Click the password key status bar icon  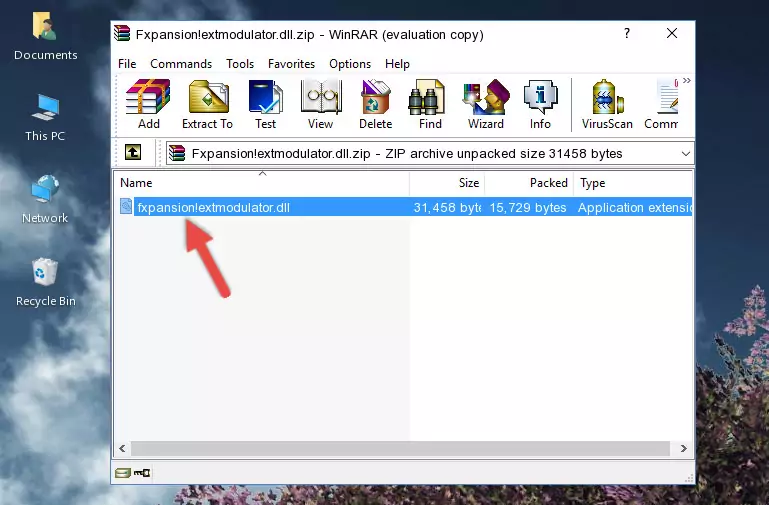[142, 473]
